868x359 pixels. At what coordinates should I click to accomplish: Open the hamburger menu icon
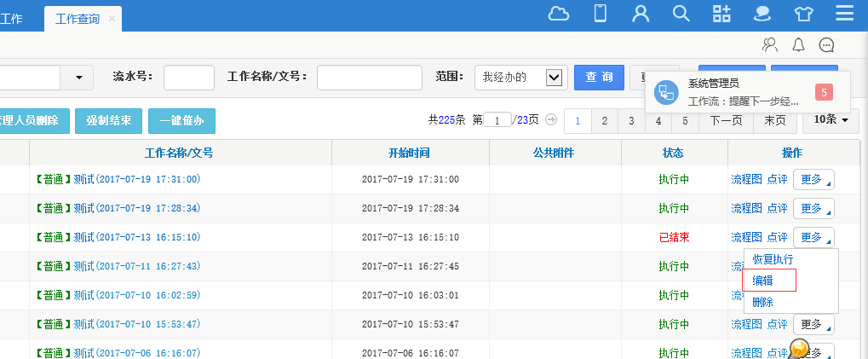click(845, 14)
